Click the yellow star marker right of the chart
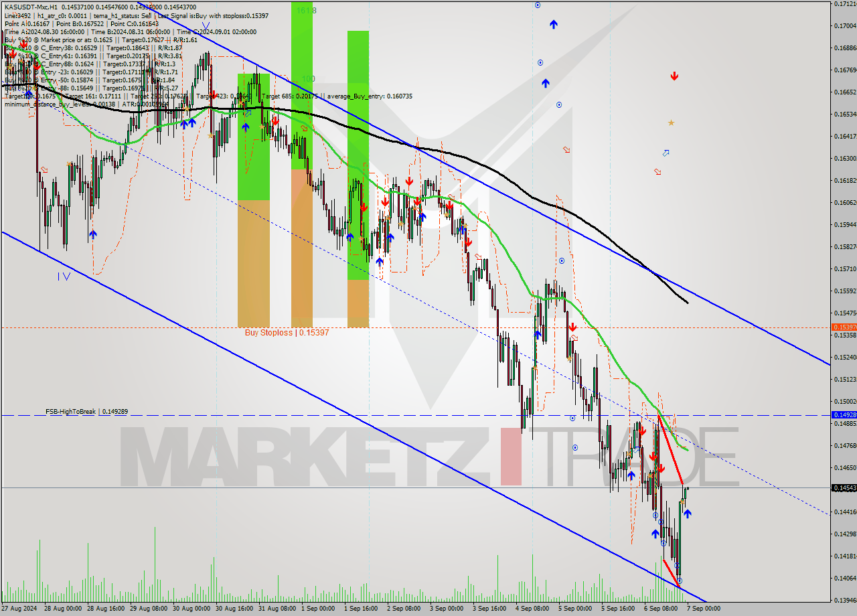Viewport: 857px width, 616px height. [671, 123]
